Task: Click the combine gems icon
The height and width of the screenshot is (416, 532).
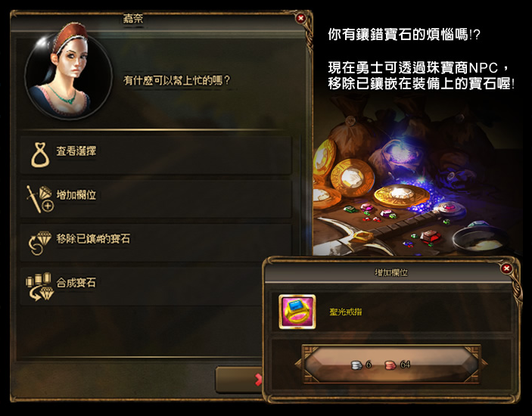Action: [x=39, y=287]
